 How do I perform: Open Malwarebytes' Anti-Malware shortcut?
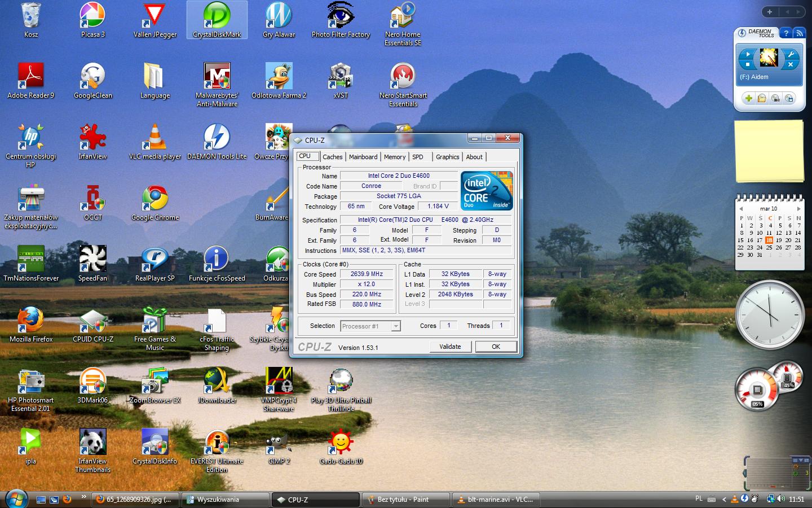tap(217, 85)
